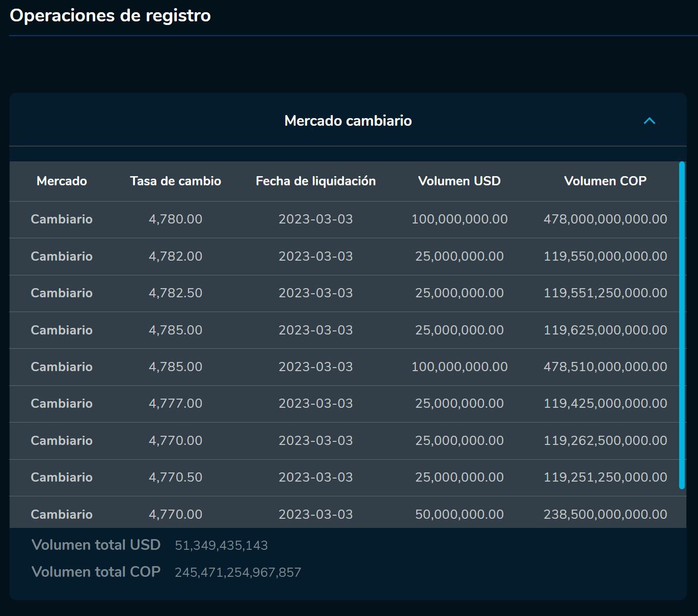Sort by the Mercado column header
Viewport: 698px width, 616px height.
pos(61,181)
